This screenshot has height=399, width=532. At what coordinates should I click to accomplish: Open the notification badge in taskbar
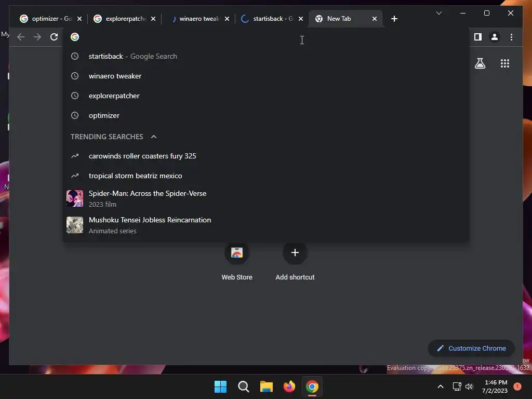[517, 387]
